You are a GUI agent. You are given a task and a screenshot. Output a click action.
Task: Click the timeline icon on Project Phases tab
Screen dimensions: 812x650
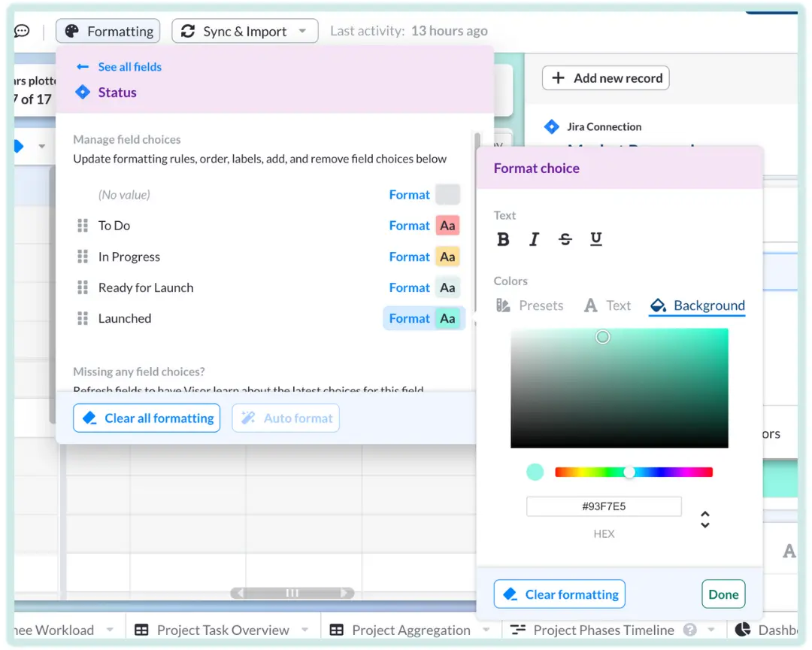click(x=518, y=630)
